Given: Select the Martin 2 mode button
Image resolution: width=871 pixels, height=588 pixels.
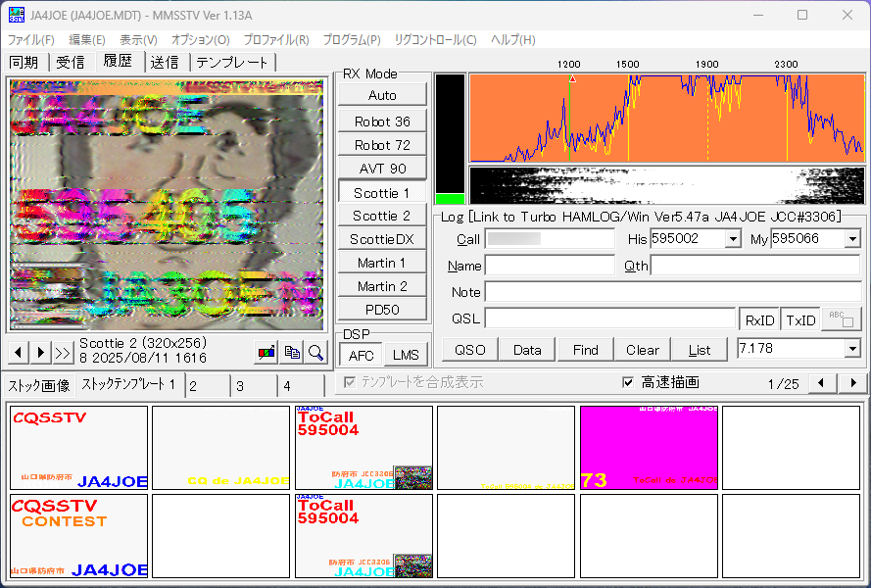Looking at the screenshot, I should [382, 286].
